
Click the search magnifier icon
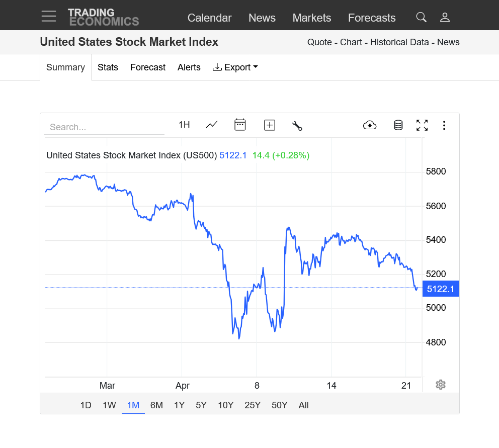click(x=421, y=17)
